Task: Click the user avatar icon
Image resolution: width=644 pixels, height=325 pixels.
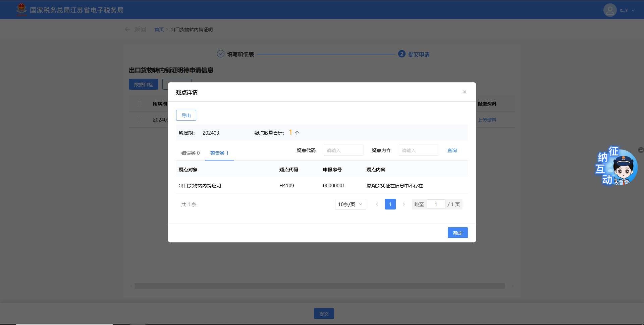Action: pos(609,10)
